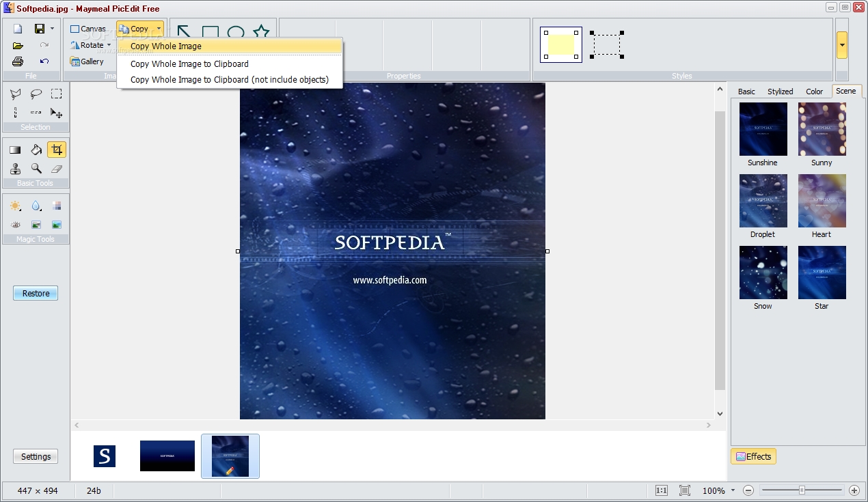Click the Effects button
This screenshot has height=502, width=868.
click(x=753, y=457)
